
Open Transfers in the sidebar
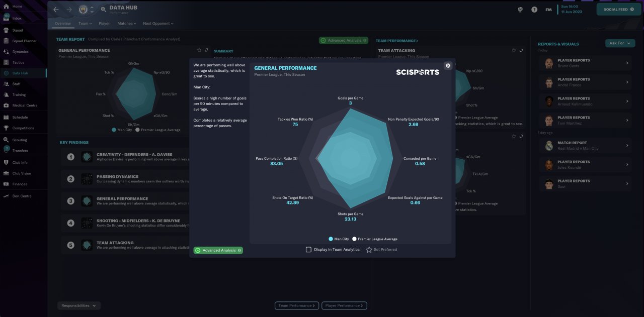23,151
